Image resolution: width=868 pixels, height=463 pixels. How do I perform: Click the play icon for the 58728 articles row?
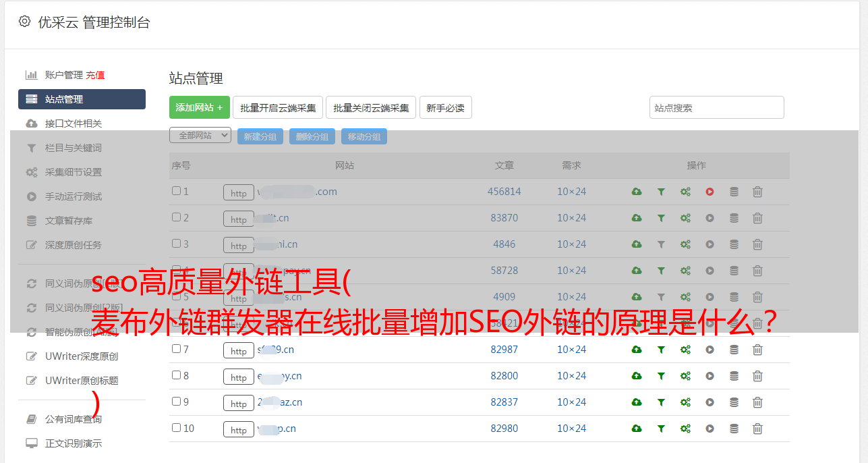pos(710,271)
